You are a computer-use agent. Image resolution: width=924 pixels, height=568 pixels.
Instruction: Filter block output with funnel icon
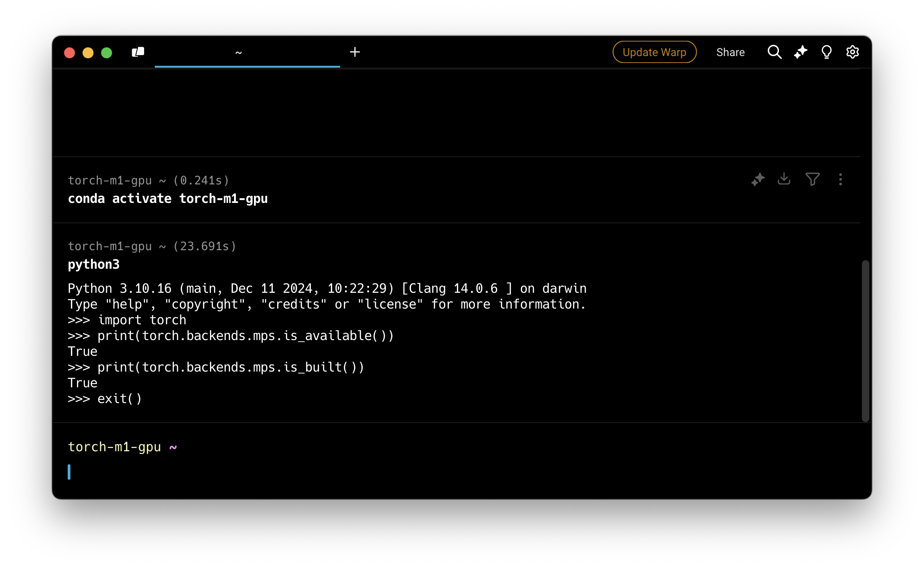[812, 179]
